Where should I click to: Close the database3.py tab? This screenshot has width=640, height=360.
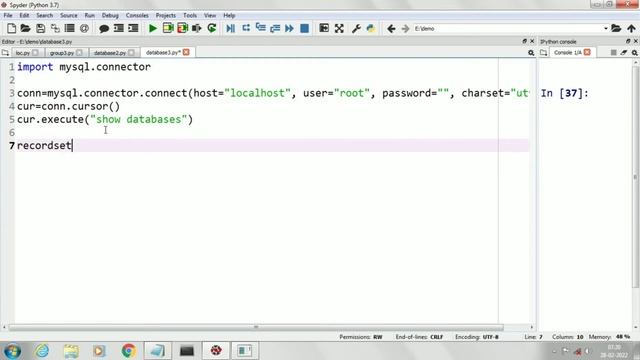[186, 52]
